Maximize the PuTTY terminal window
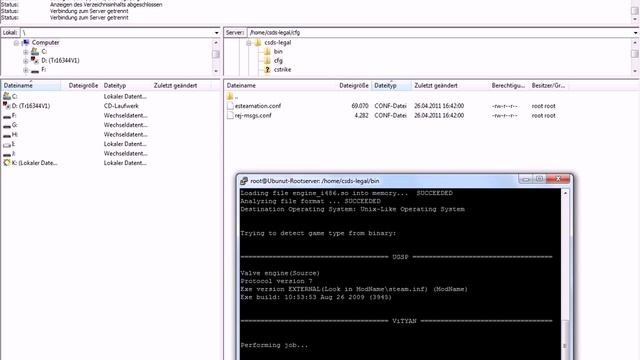The image size is (640, 360). click(x=539, y=179)
